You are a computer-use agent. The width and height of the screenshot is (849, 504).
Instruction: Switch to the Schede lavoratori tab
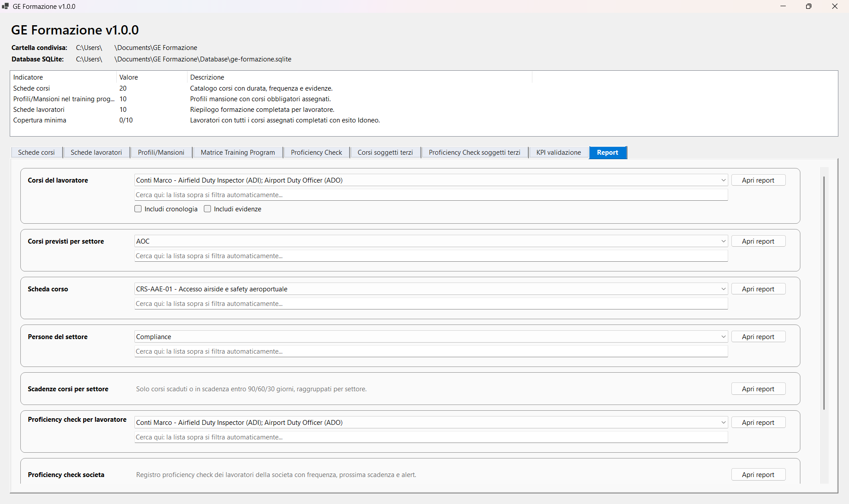96,153
